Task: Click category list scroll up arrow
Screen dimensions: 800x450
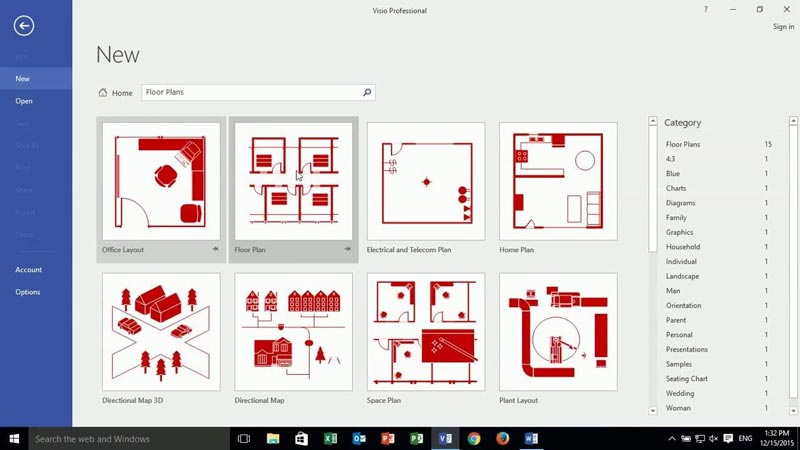Action: tap(793, 121)
